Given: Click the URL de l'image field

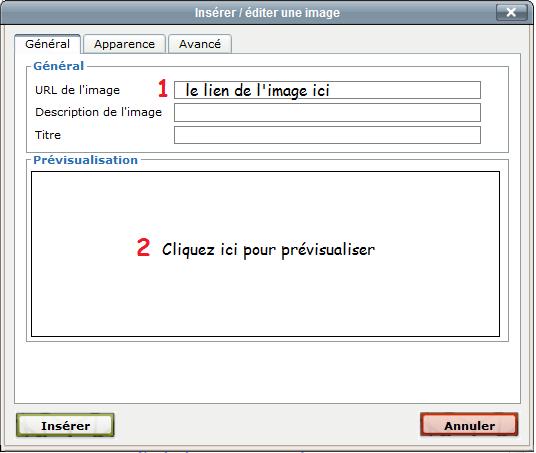Looking at the screenshot, I should click(327, 90).
